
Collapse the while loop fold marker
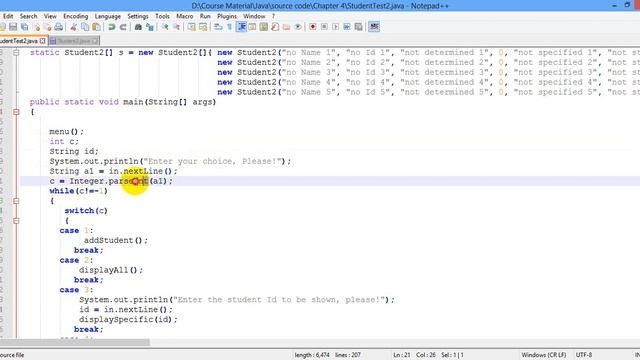click(16, 201)
